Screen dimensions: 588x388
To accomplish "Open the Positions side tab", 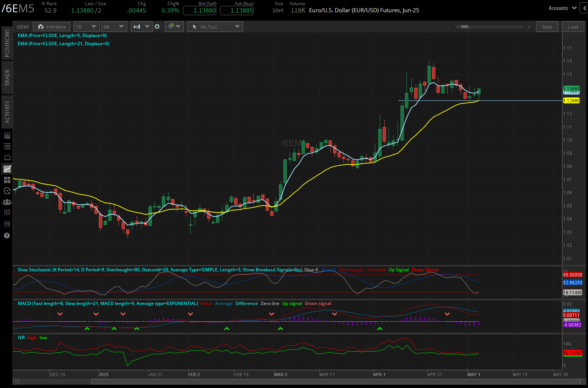I will click(x=7, y=43).
